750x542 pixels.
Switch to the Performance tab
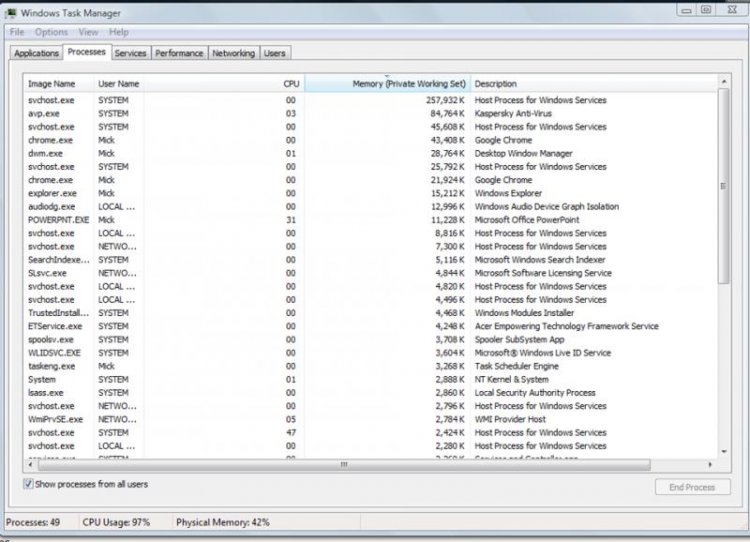[179, 53]
